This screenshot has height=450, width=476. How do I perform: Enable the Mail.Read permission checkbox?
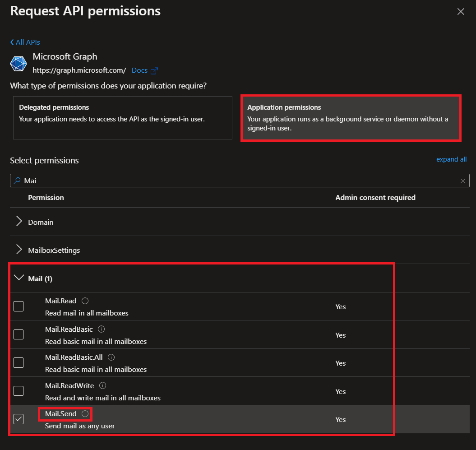18,306
